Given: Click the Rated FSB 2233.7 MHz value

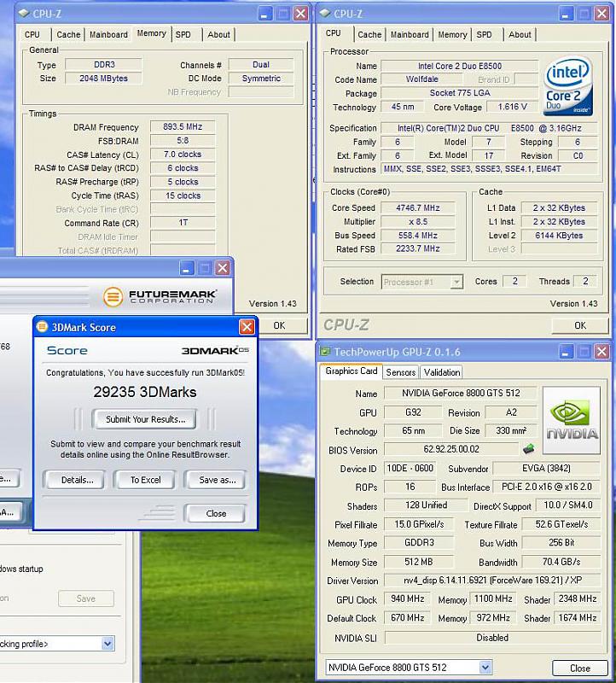Looking at the screenshot, I should tap(417, 248).
